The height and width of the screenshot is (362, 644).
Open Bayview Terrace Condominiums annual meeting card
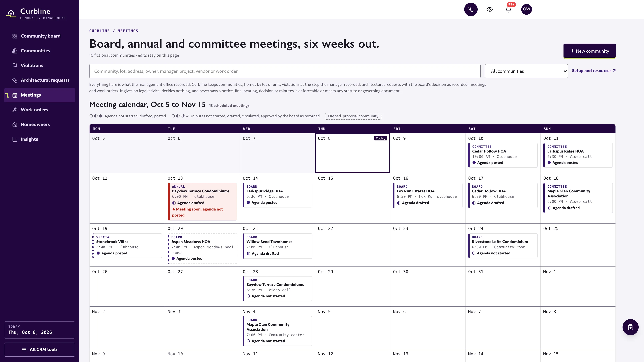202,201
